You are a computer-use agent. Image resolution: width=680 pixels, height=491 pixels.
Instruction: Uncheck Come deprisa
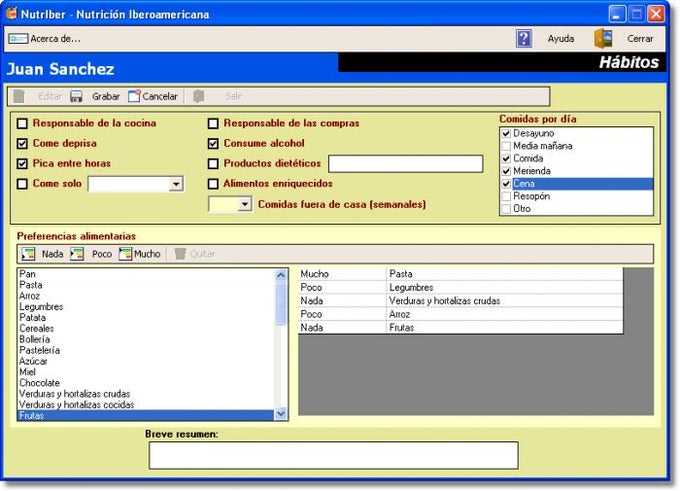(22, 144)
